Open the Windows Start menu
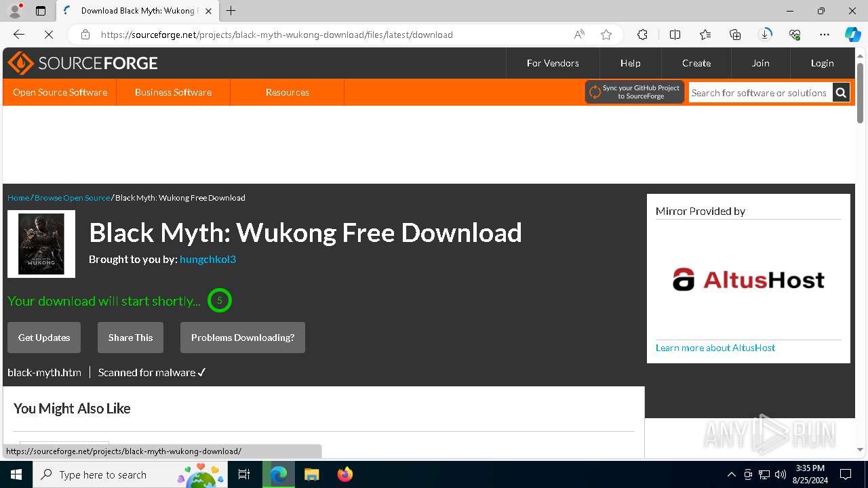 (16, 474)
